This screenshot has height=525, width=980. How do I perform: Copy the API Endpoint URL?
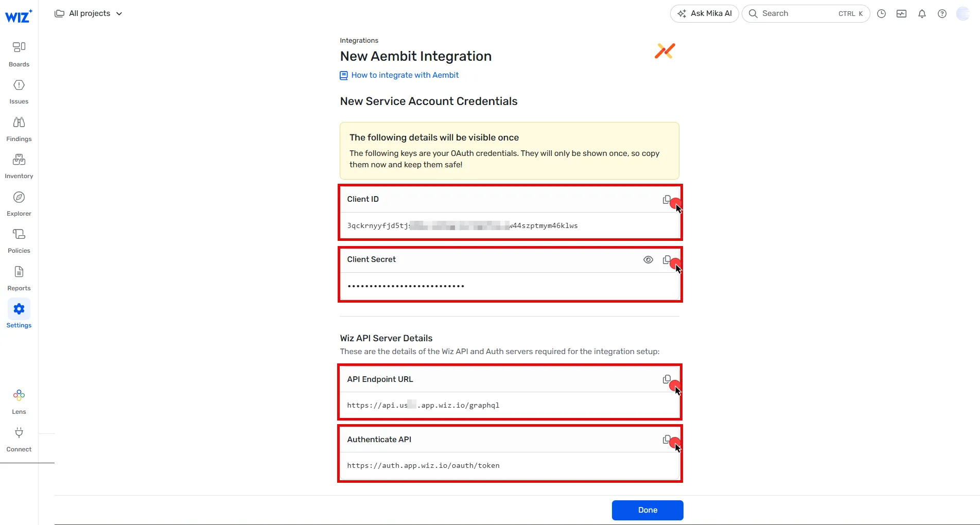667,379
